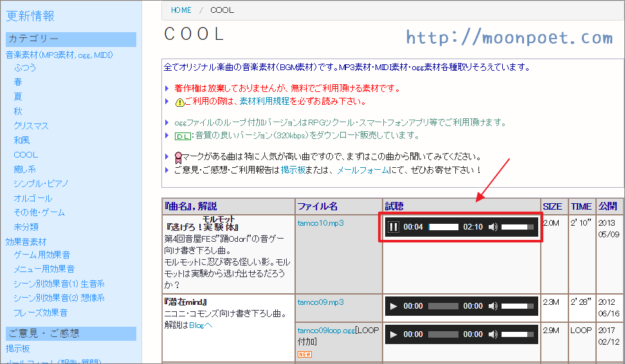The width and height of the screenshot is (625, 364).
Task: Open the 素材利用規程 link
Action: pos(264,102)
